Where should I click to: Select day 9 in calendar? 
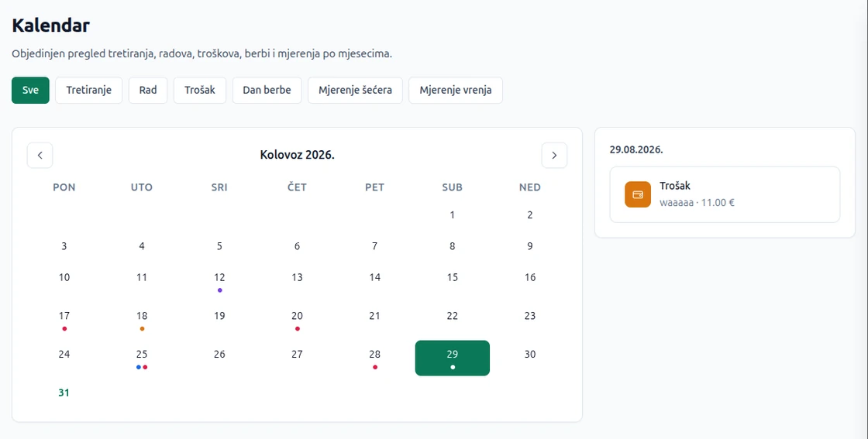530,246
